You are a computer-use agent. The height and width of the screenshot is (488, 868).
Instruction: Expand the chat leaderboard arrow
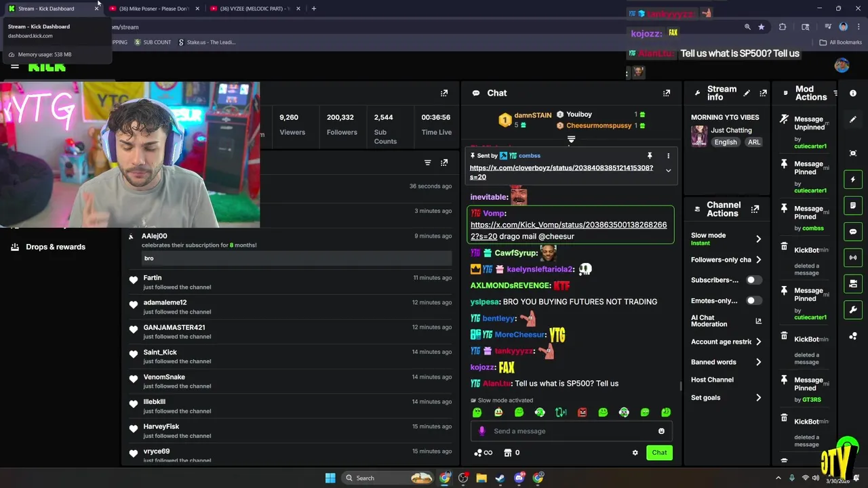tap(571, 139)
